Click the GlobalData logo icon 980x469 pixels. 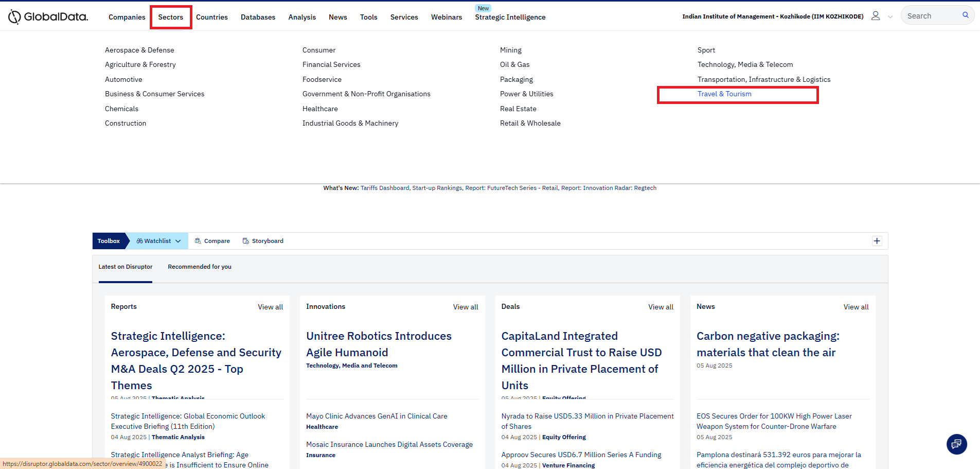coord(14,17)
